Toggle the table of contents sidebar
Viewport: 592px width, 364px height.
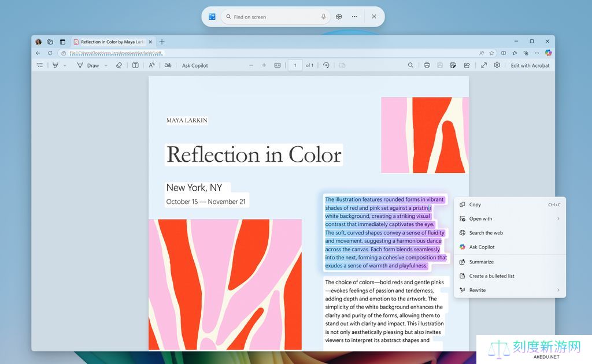(x=40, y=65)
